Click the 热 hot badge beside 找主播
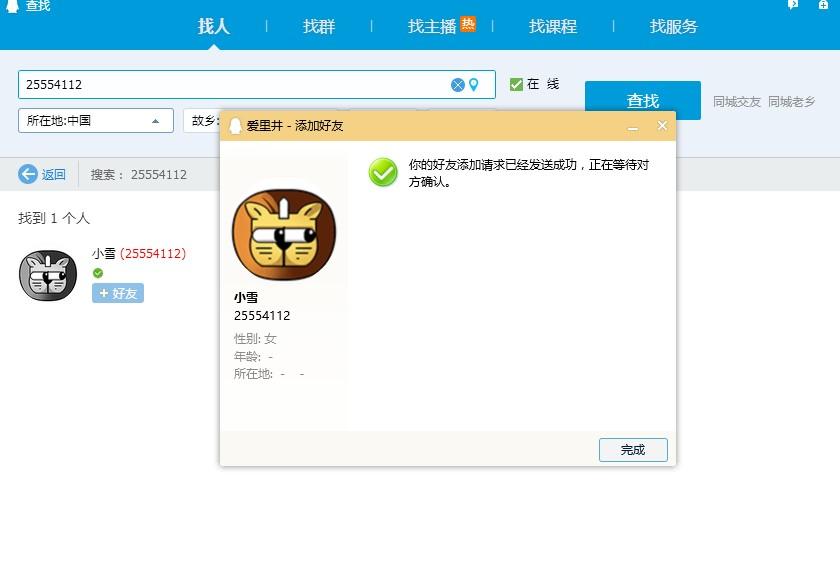This screenshot has width=840, height=567. [x=468, y=24]
